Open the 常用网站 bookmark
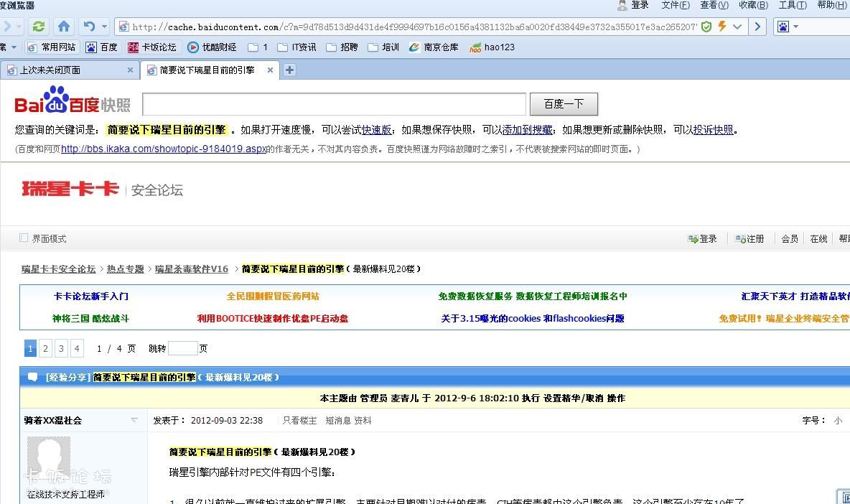This screenshot has width=850, height=504. tap(52, 47)
